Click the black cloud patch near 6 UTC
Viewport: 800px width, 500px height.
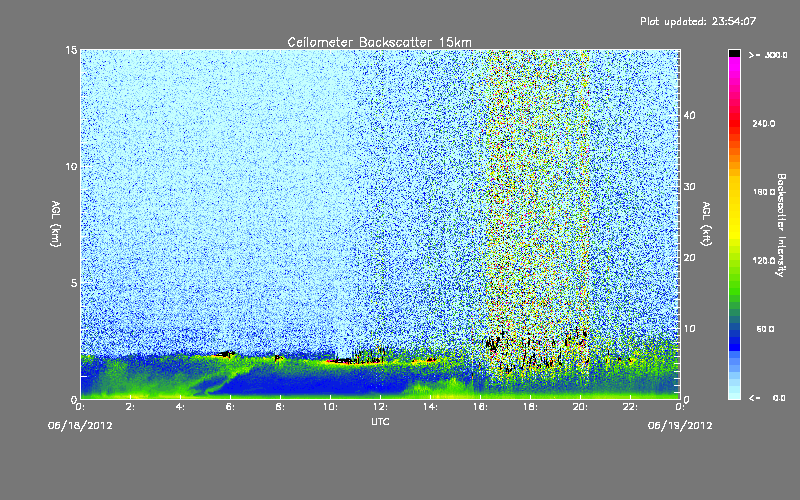224,354
